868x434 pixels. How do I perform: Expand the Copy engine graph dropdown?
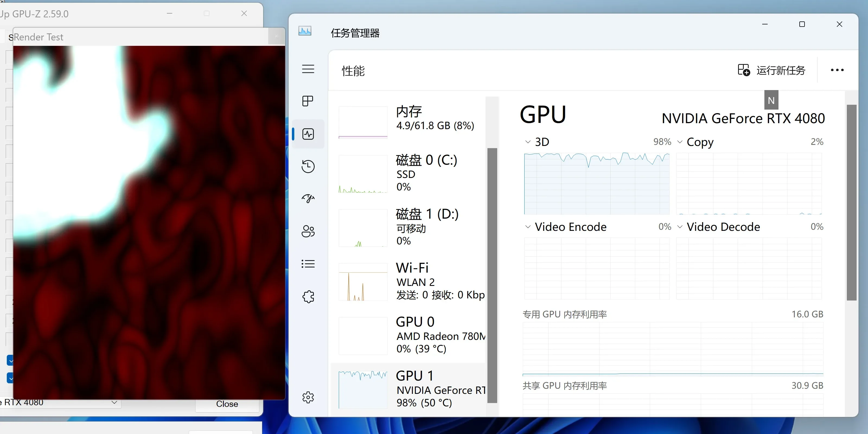point(680,142)
